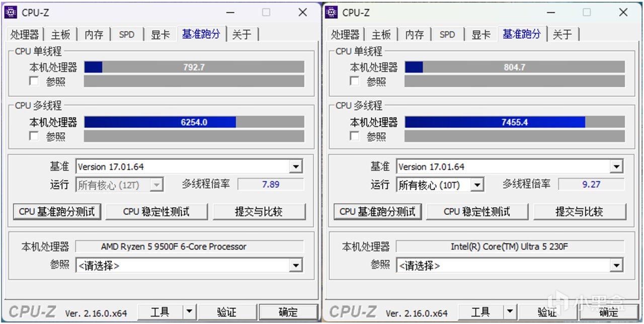Switch to SPD tab in left window
Image resolution: width=644 pixels, height=324 pixels.
click(x=127, y=35)
